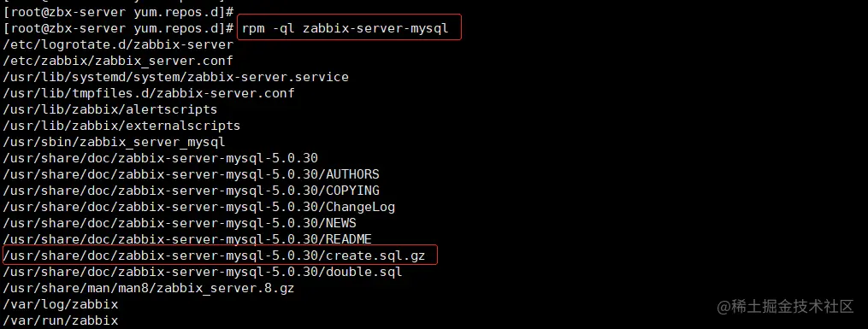Click the /etc/logrotate.d/zabbix-server line

(x=119, y=44)
